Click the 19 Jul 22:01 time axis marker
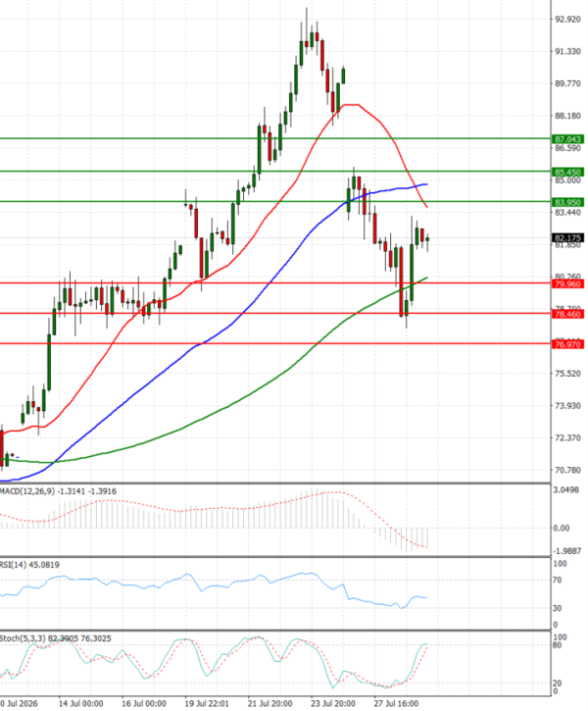 click(x=207, y=703)
